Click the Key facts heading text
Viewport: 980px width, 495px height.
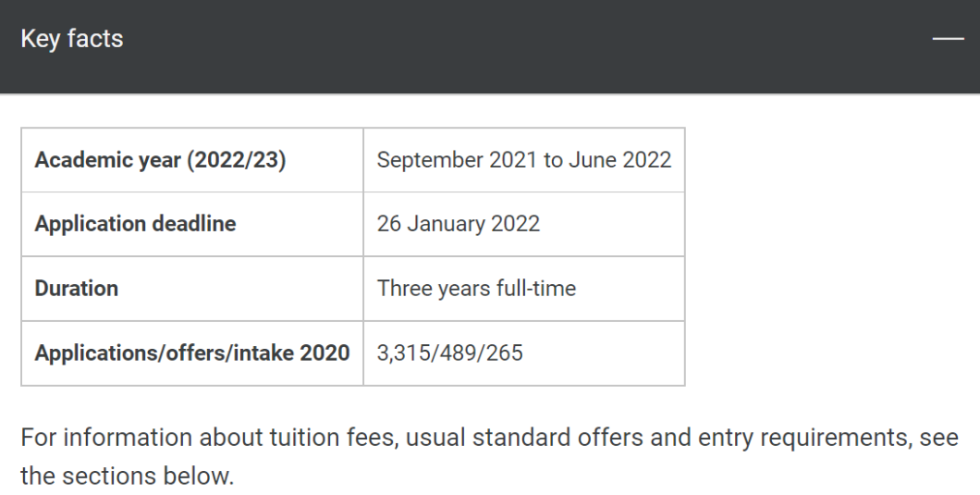[x=72, y=39]
